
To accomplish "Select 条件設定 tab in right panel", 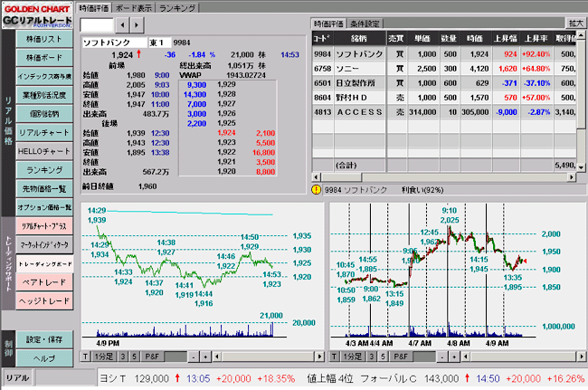I will pyautogui.click(x=365, y=24).
